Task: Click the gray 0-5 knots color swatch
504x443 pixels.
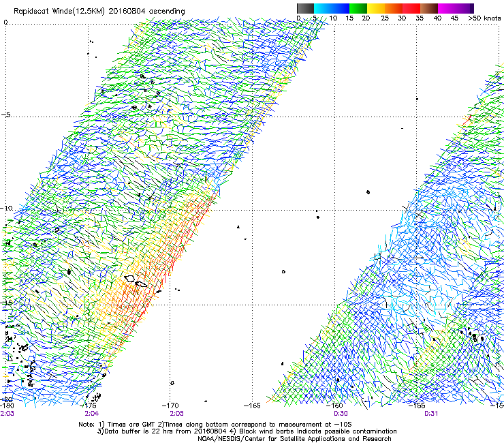Action: [305, 8]
